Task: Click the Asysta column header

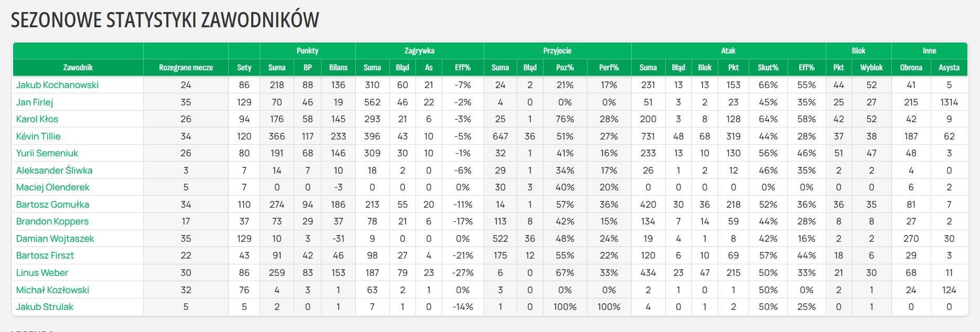Action: 949,68
